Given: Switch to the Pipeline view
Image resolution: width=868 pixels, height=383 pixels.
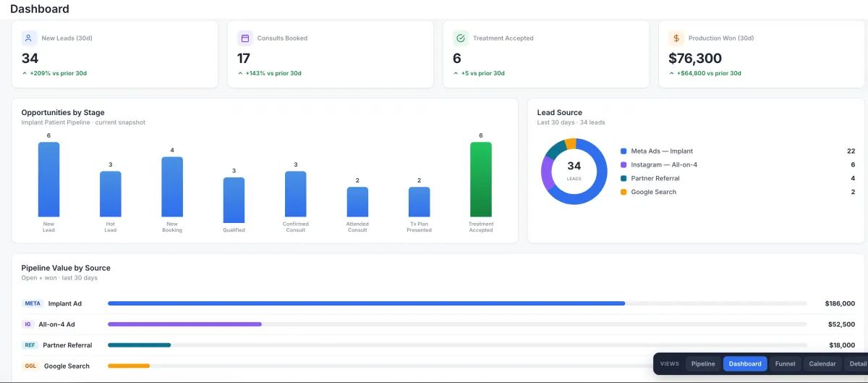Looking at the screenshot, I should click(x=703, y=364).
